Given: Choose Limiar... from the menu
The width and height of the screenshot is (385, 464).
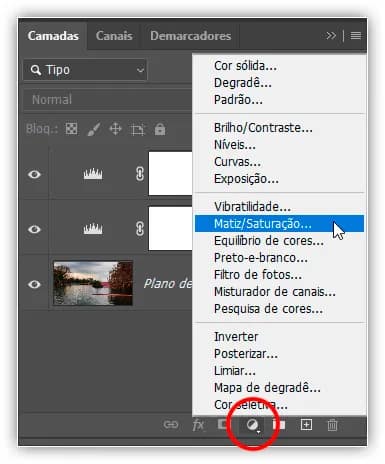Looking at the screenshot, I should tap(279, 371).
